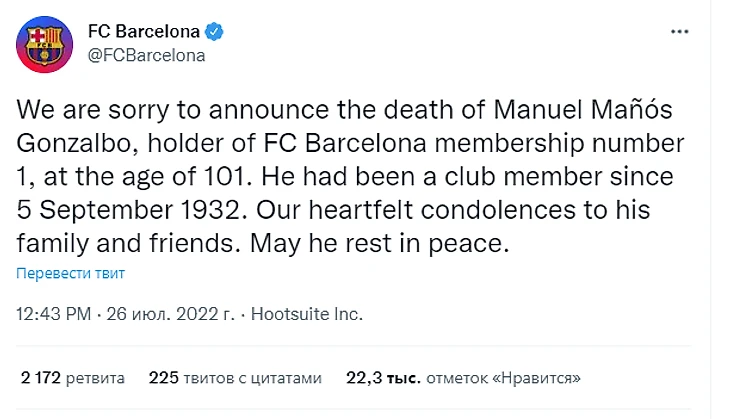Click the FC Barcelona crest avatar
Viewport: 730px width, 419px height.
click(x=41, y=44)
